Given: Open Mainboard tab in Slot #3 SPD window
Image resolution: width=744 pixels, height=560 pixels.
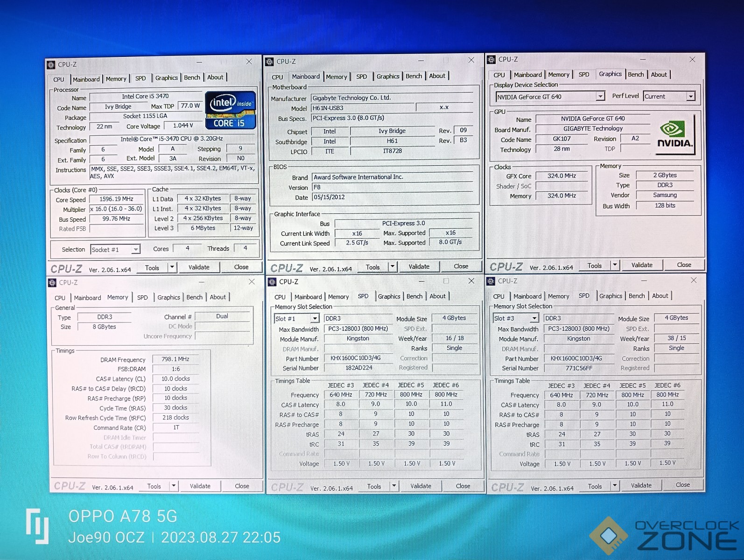Looking at the screenshot, I should point(527,296).
